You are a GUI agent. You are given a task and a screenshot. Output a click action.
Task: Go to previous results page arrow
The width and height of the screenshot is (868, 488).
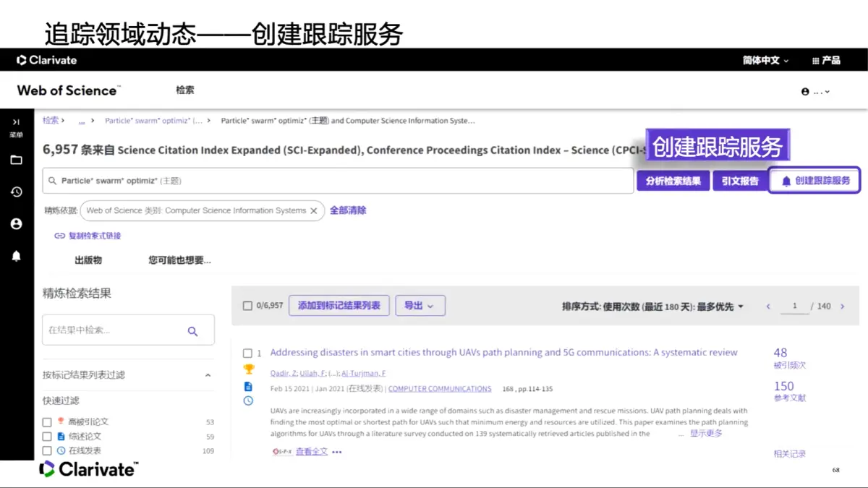768,307
